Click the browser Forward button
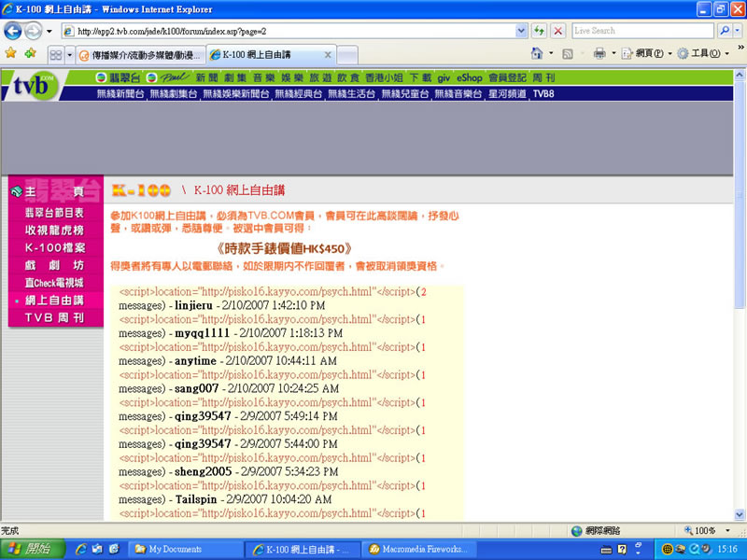The image size is (747, 560). tap(33, 32)
